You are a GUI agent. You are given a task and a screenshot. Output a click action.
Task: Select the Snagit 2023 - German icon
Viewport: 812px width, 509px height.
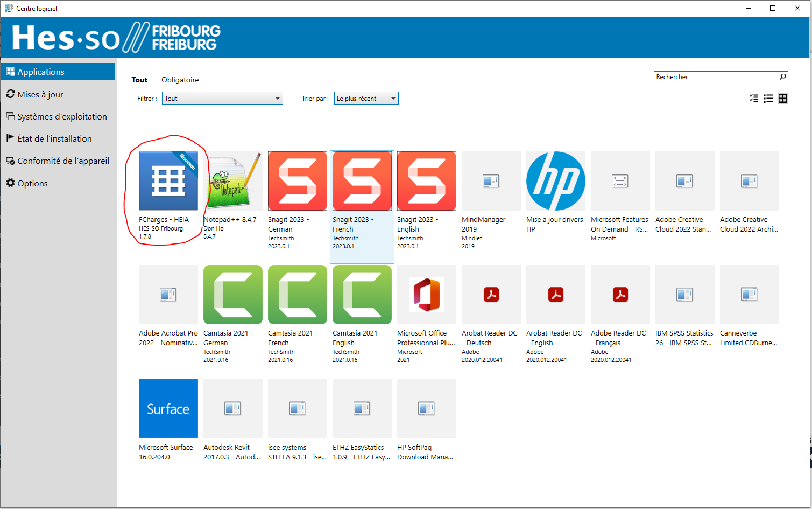tap(298, 181)
